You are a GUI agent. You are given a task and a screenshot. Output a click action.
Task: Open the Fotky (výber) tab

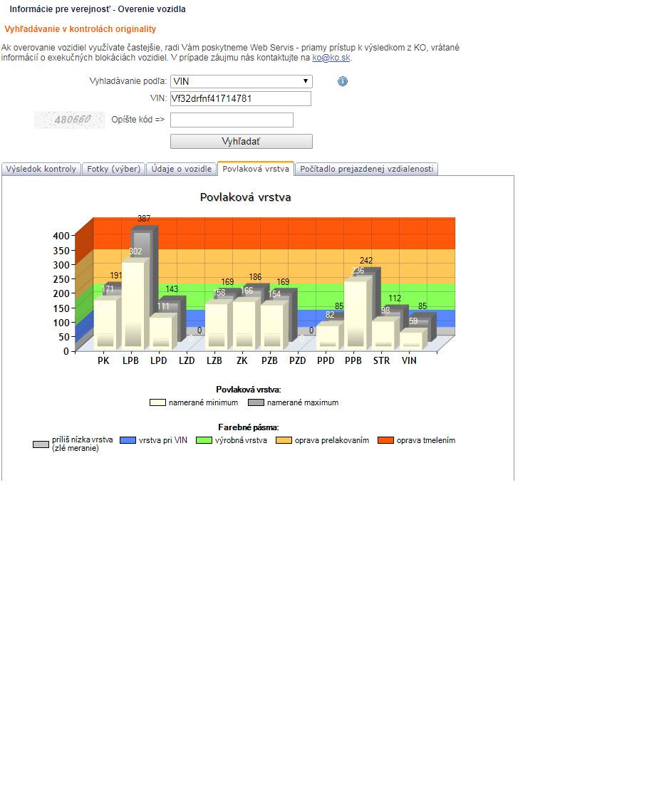pyautogui.click(x=113, y=169)
